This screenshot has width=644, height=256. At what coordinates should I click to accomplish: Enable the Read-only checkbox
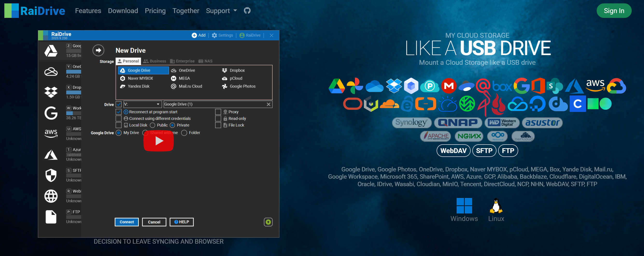pyautogui.click(x=218, y=118)
